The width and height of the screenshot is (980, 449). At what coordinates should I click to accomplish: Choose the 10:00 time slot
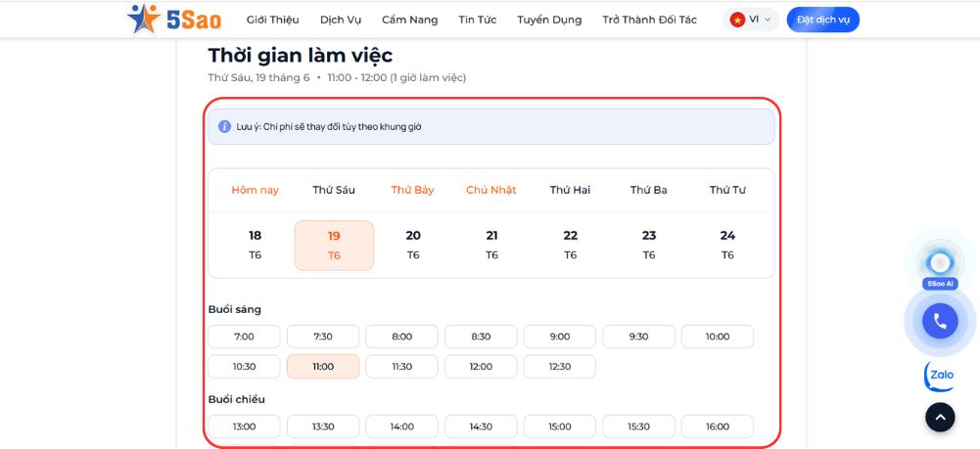(x=718, y=337)
